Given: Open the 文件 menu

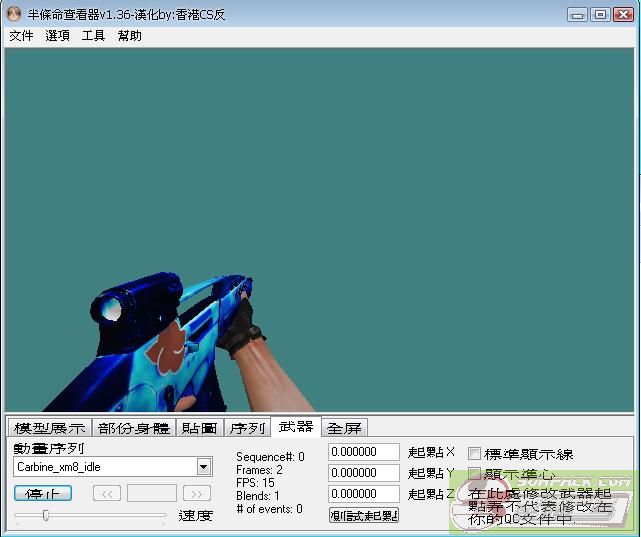Looking at the screenshot, I should coord(21,36).
